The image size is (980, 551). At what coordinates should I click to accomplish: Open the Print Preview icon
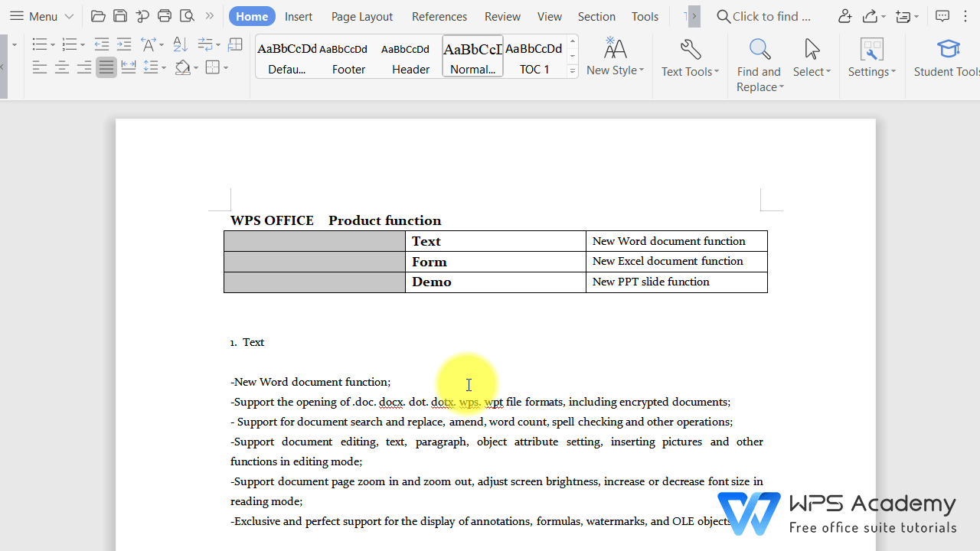pyautogui.click(x=187, y=16)
